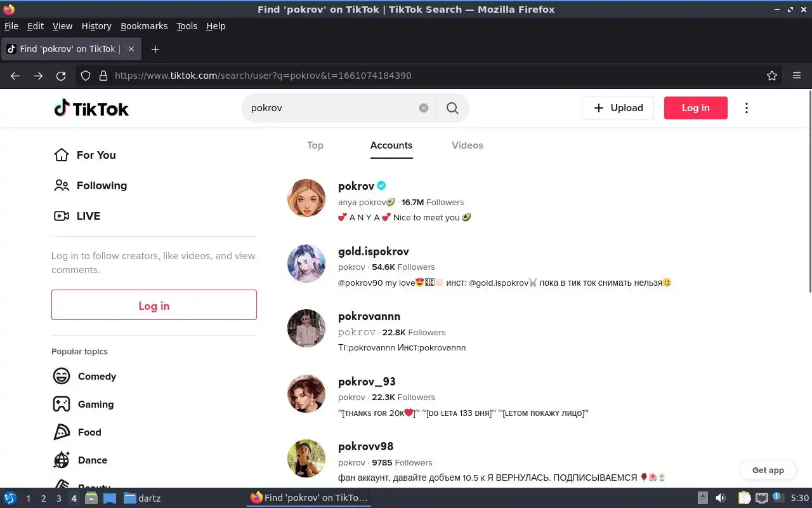Open the pokrovv98 username link
This screenshot has height=508, width=812.
coord(366,446)
